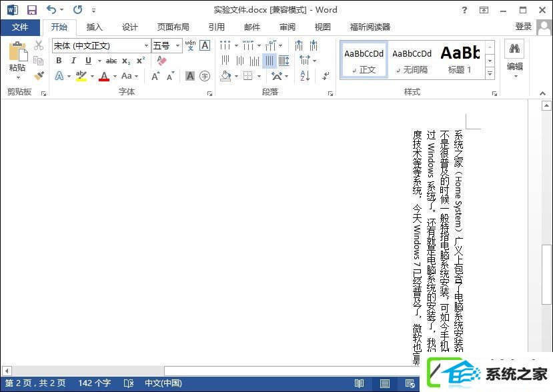Click the Clear Formatting eraser icon
This screenshot has width=553, height=392.
coord(161,61)
